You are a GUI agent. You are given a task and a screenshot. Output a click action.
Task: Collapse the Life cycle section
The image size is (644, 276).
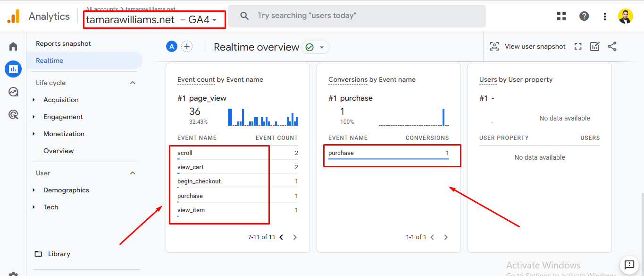tap(133, 83)
